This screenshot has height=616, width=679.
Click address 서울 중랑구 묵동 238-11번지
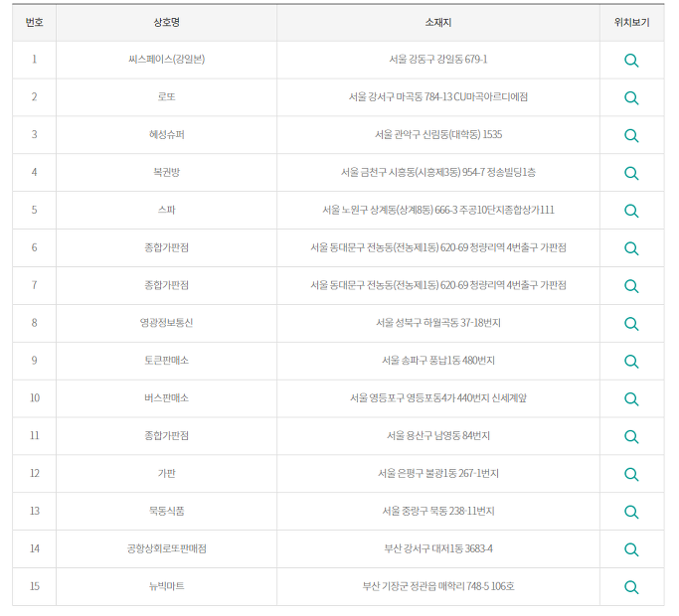[x=438, y=511]
